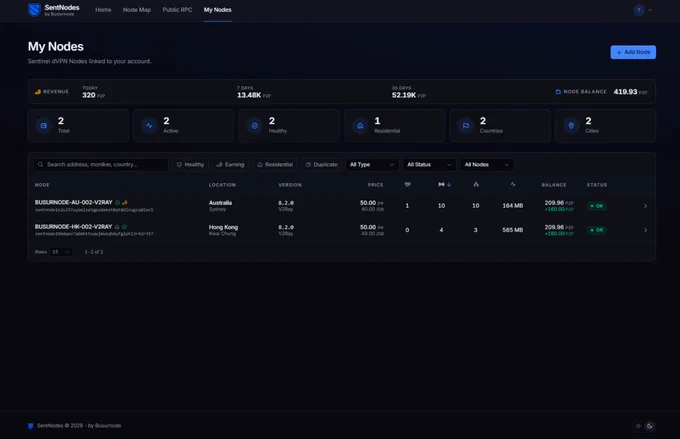Click the peers column icon with arrow

(444, 184)
